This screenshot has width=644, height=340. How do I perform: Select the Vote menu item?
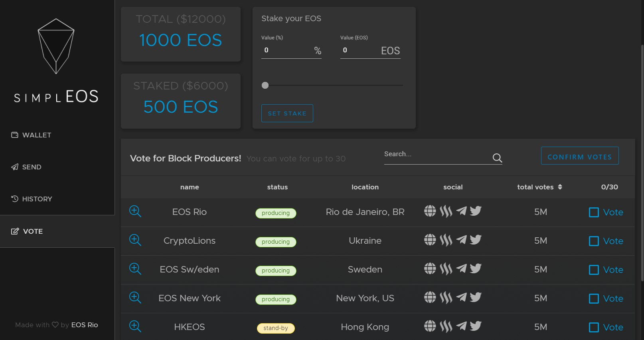point(57,231)
